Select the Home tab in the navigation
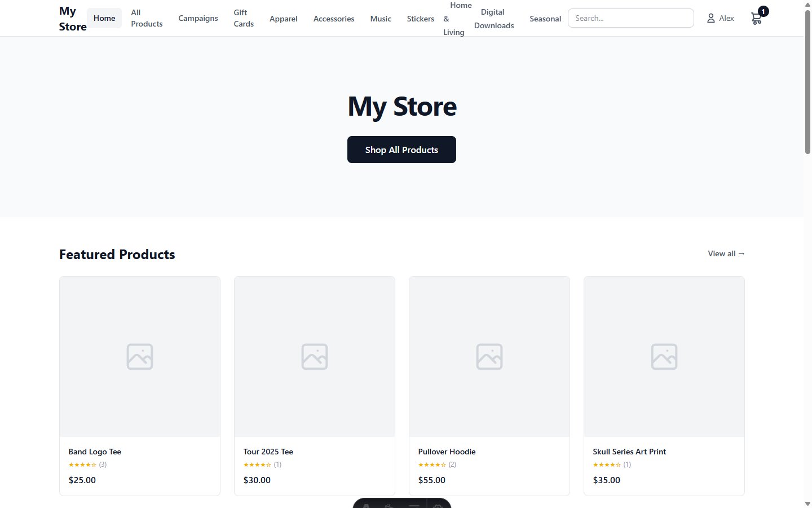The height and width of the screenshot is (508, 812). click(x=104, y=17)
